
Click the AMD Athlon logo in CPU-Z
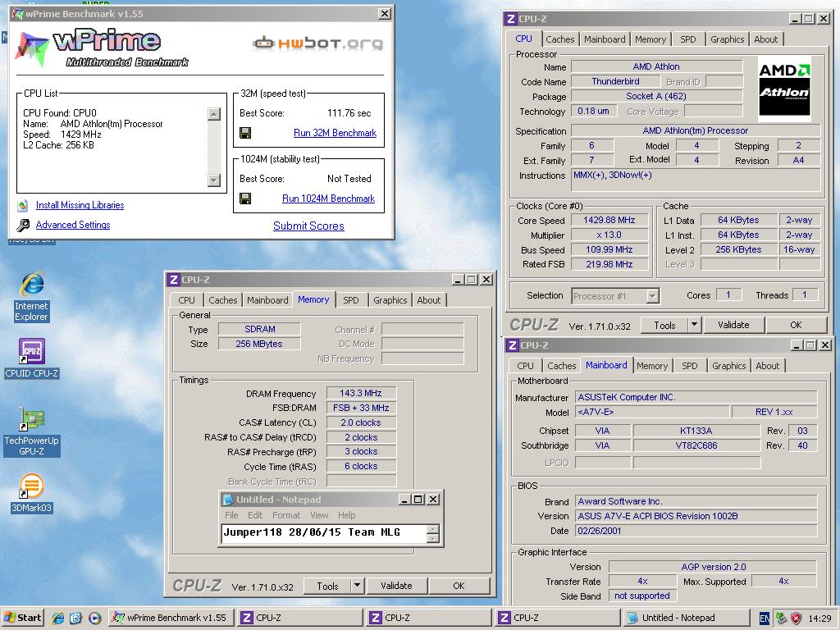click(784, 89)
